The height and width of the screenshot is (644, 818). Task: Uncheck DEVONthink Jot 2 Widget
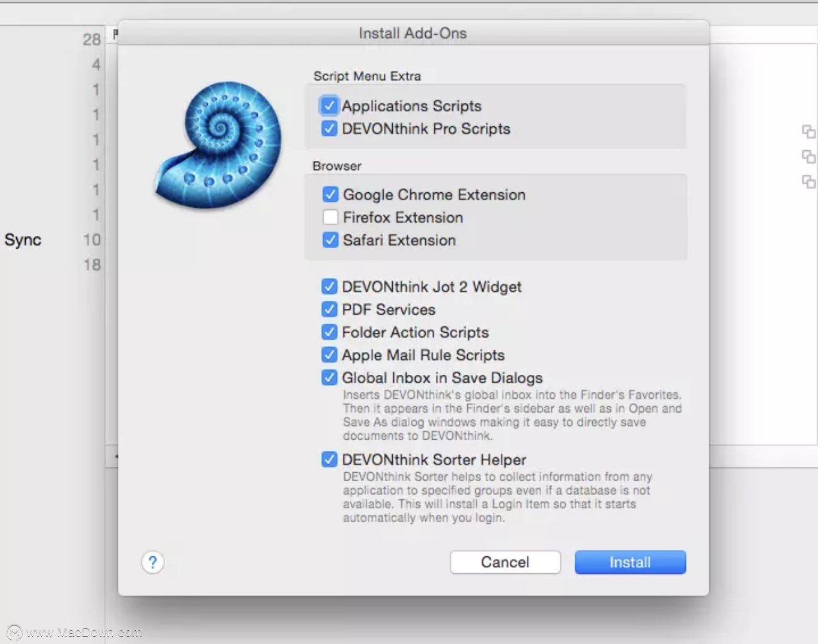point(329,287)
